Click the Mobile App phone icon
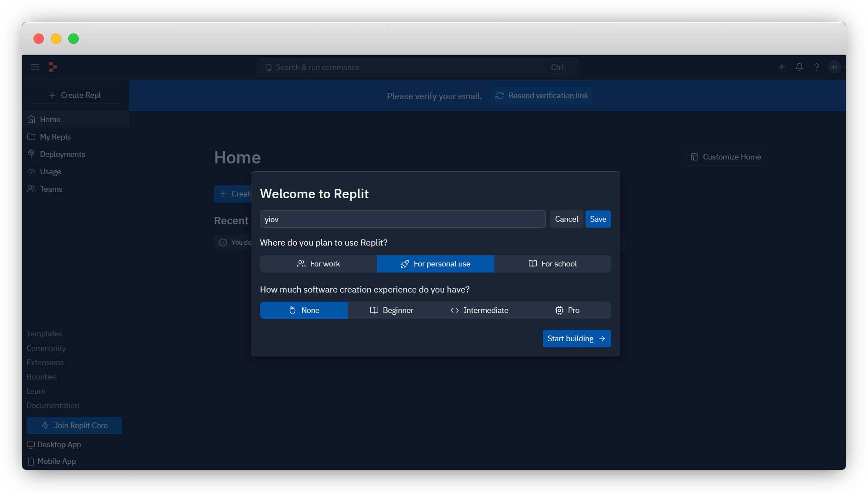 tap(31, 461)
